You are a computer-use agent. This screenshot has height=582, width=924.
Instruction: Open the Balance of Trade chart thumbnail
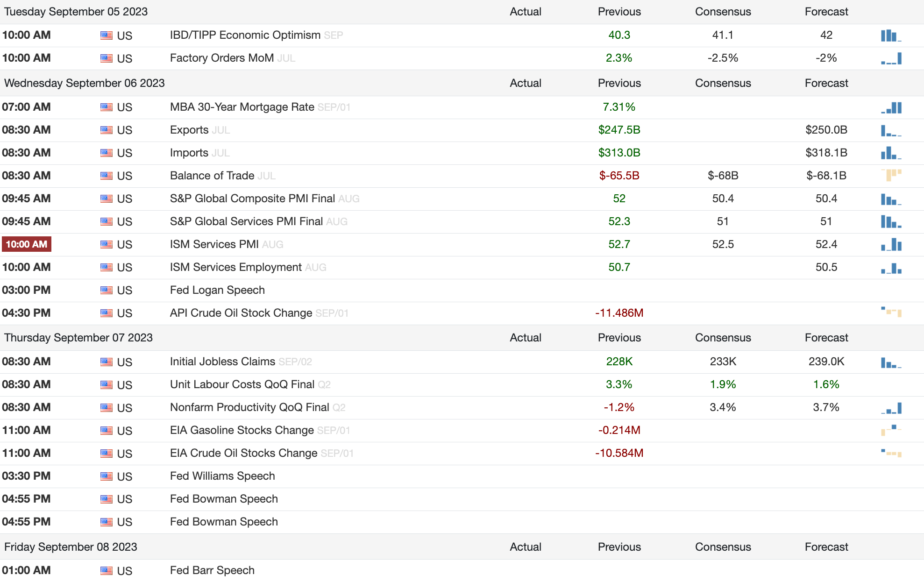click(891, 176)
